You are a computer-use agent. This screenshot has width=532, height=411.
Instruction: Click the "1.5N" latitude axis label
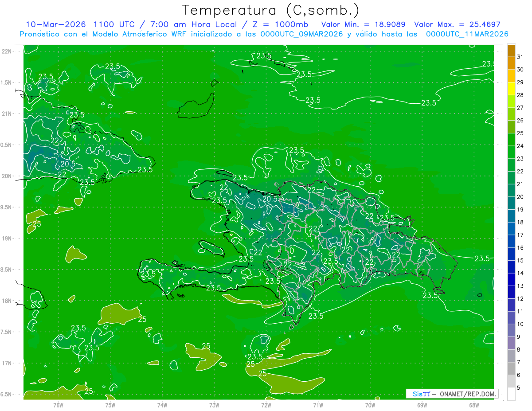pyautogui.click(x=6, y=82)
